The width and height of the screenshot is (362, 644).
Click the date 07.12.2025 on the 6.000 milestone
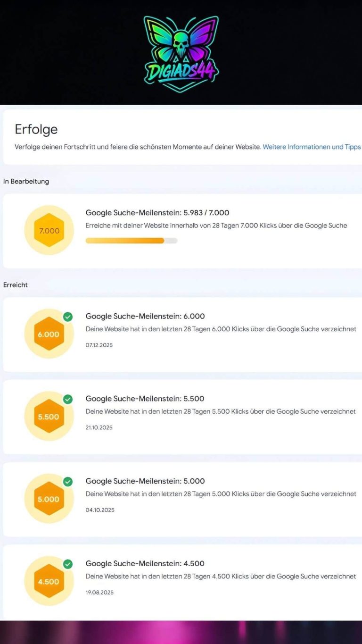[x=99, y=345]
